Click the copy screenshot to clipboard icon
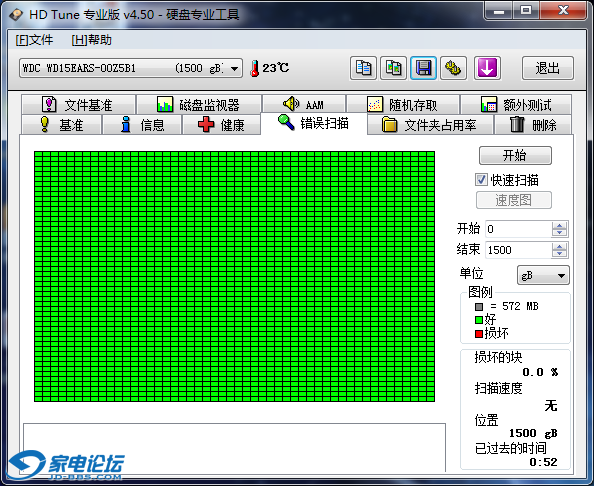 click(393, 68)
